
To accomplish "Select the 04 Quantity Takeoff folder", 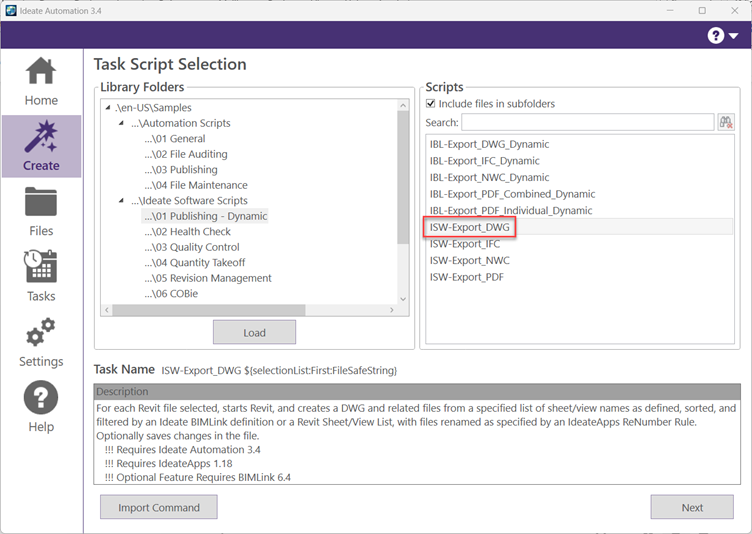I will point(194,262).
